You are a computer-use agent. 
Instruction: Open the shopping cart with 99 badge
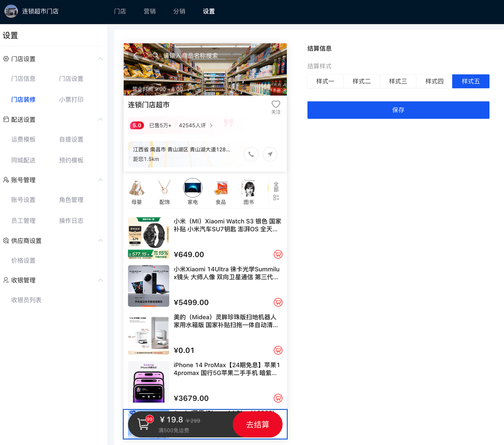[144, 424]
